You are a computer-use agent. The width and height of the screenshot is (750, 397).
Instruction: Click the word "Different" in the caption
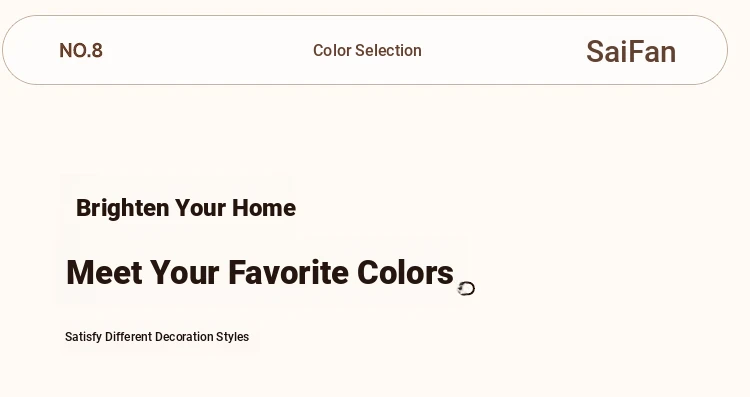(x=129, y=337)
